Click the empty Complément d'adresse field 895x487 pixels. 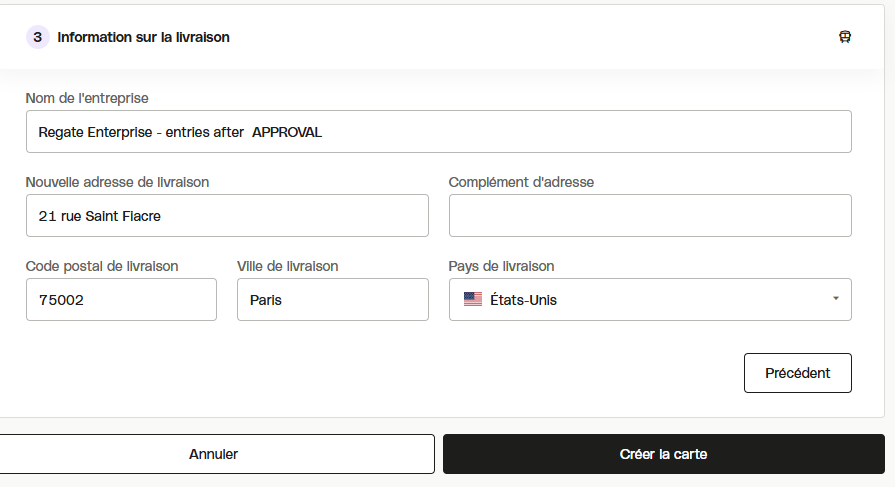click(x=650, y=215)
